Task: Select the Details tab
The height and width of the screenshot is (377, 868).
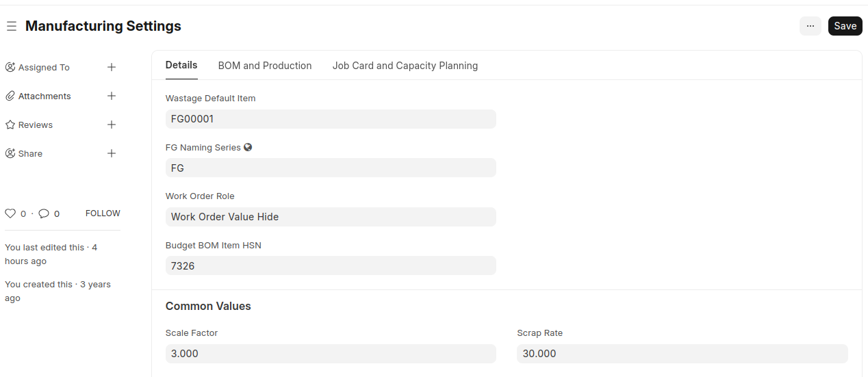Action: pos(181,65)
